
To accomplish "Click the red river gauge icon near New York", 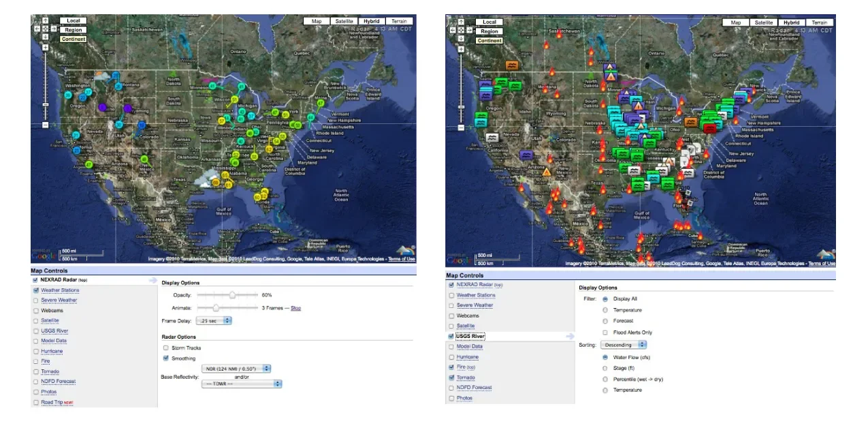I will click(x=709, y=127).
